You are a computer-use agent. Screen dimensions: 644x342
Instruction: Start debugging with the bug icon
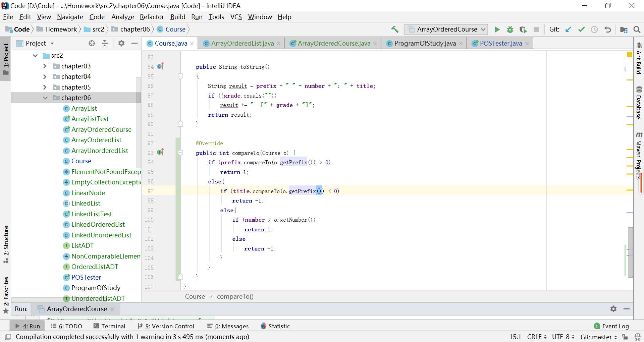(510, 30)
